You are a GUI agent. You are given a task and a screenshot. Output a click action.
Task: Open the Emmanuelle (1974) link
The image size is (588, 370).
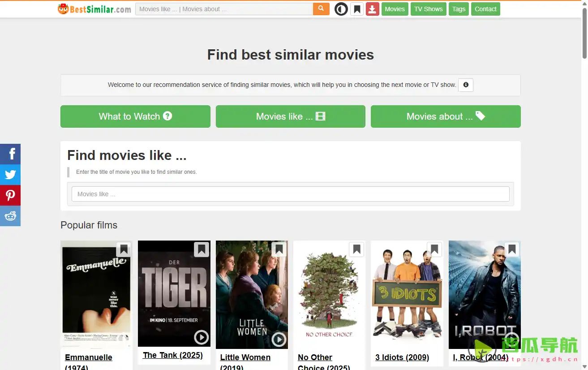pyautogui.click(x=88, y=357)
